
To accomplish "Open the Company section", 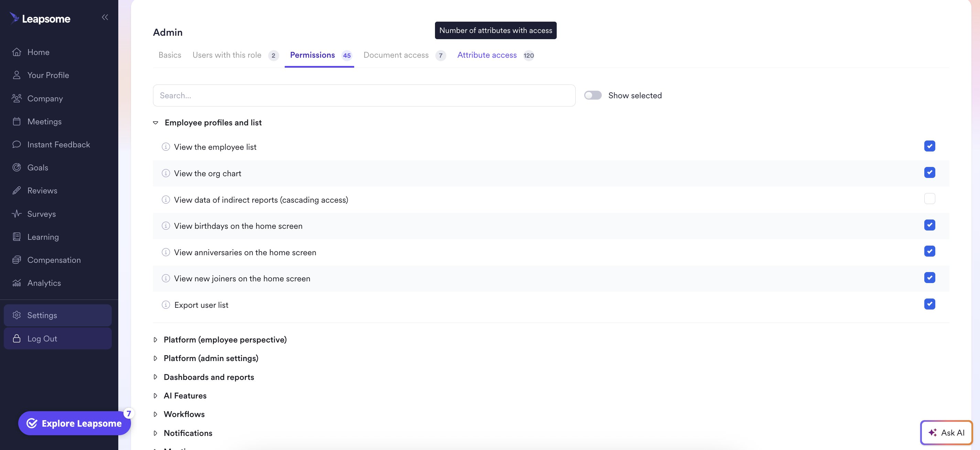I will [x=45, y=99].
